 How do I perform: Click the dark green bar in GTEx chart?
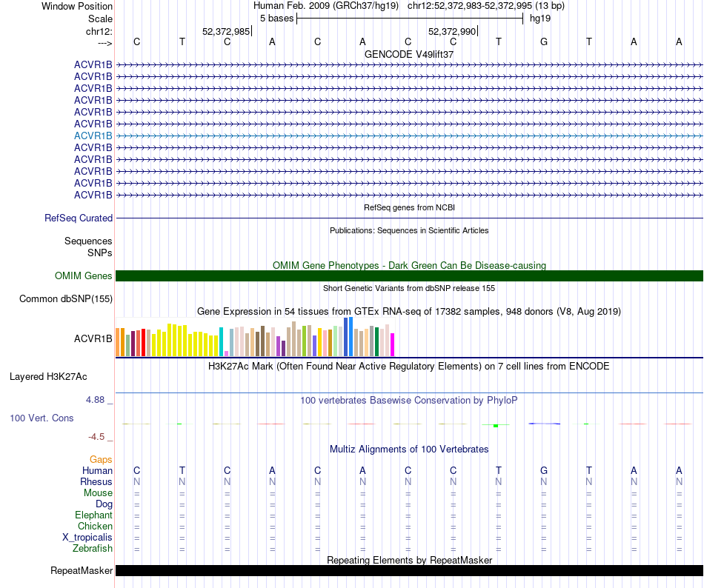click(376, 342)
